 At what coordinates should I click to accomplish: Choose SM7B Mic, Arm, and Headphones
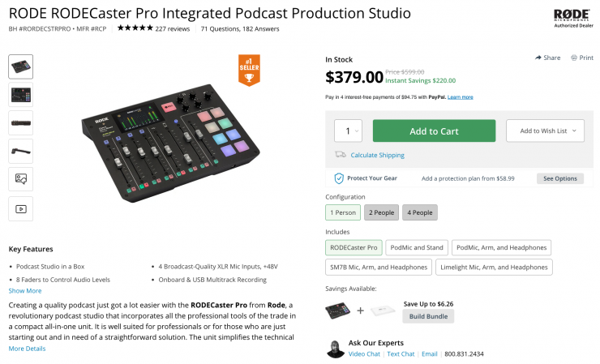377,267
